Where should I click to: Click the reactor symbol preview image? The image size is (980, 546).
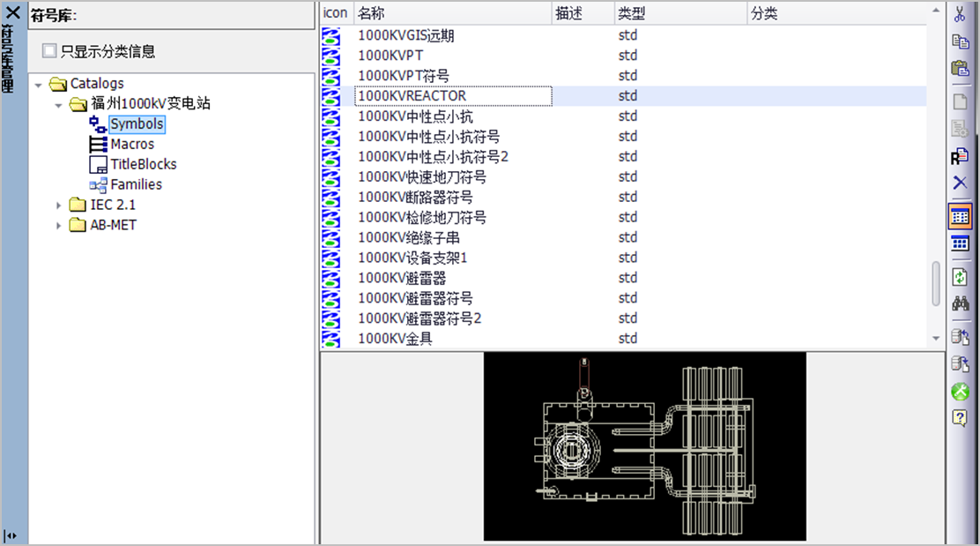point(644,446)
